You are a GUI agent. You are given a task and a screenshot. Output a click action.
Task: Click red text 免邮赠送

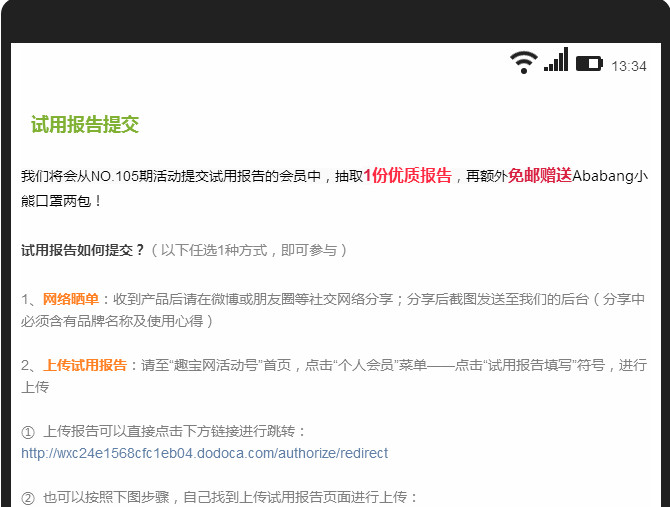540,175
